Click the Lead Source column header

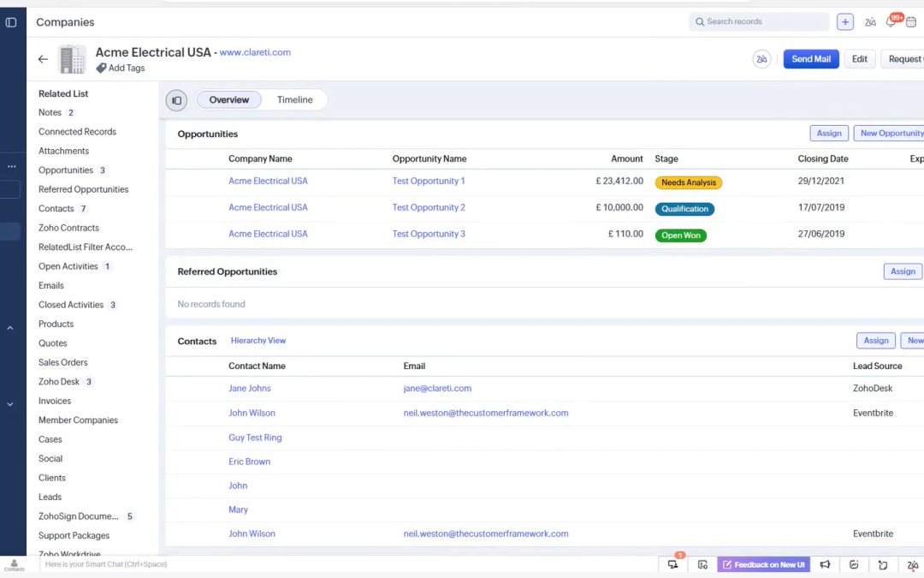point(878,366)
